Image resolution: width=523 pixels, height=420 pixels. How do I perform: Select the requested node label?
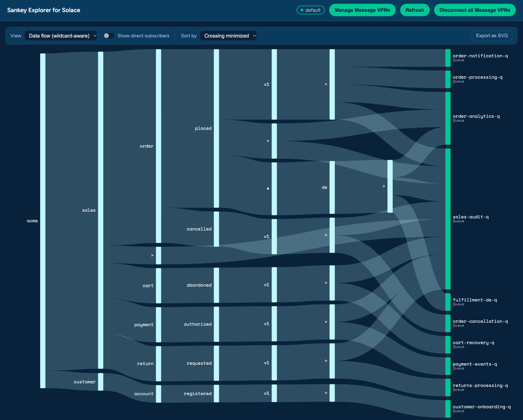tap(199, 363)
